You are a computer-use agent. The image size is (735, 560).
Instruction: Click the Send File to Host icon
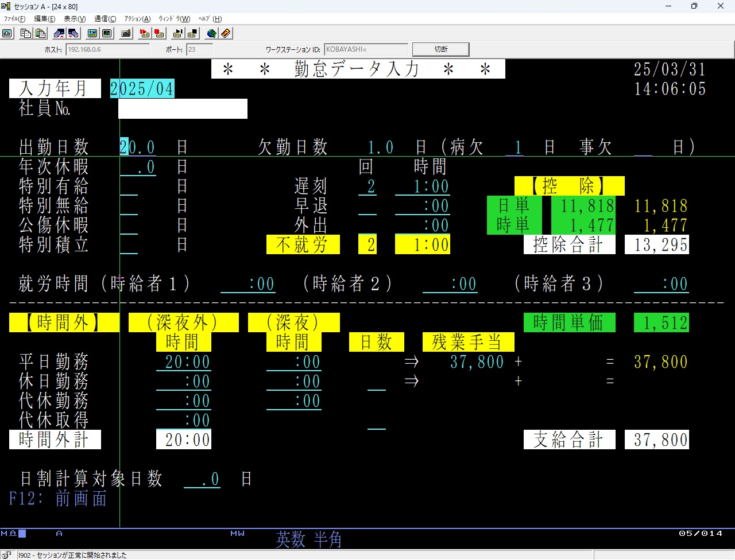click(59, 33)
